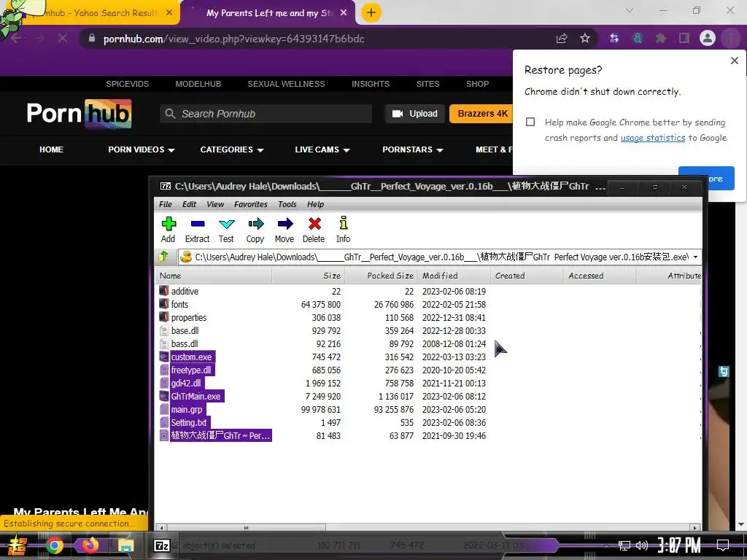Open a new Chrome tab
747x560 pixels.
click(x=371, y=12)
